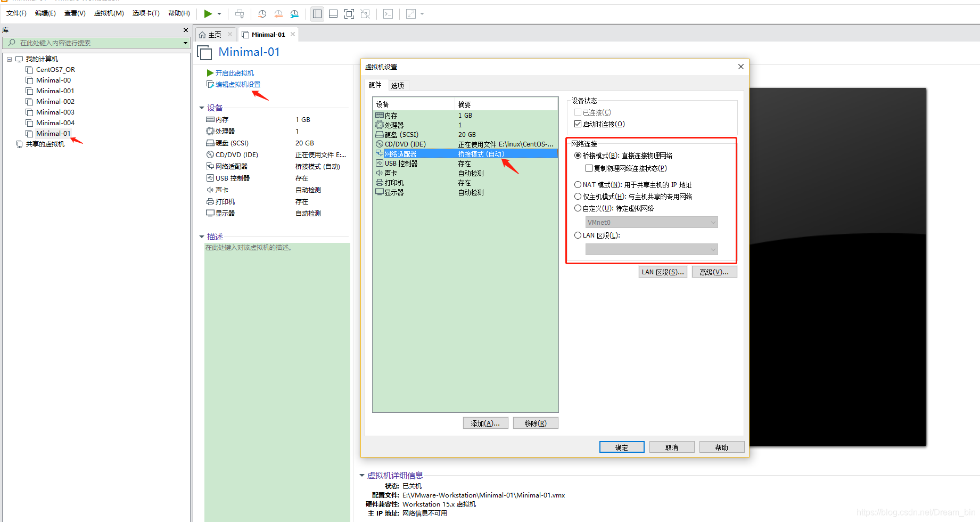Click the LAN 区段(S)... button

pyautogui.click(x=663, y=272)
